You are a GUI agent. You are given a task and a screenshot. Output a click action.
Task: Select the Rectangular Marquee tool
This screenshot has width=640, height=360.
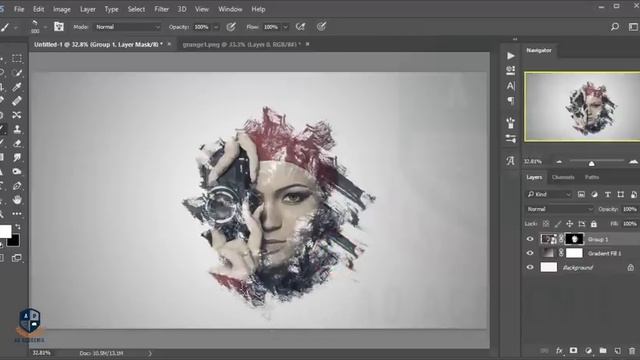pyautogui.click(x=17, y=58)
